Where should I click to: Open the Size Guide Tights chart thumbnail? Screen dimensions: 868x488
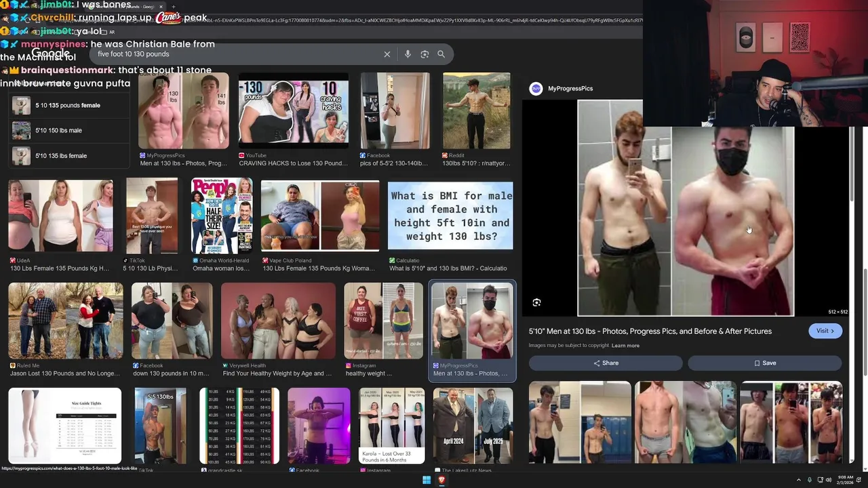tap(65, 426)
